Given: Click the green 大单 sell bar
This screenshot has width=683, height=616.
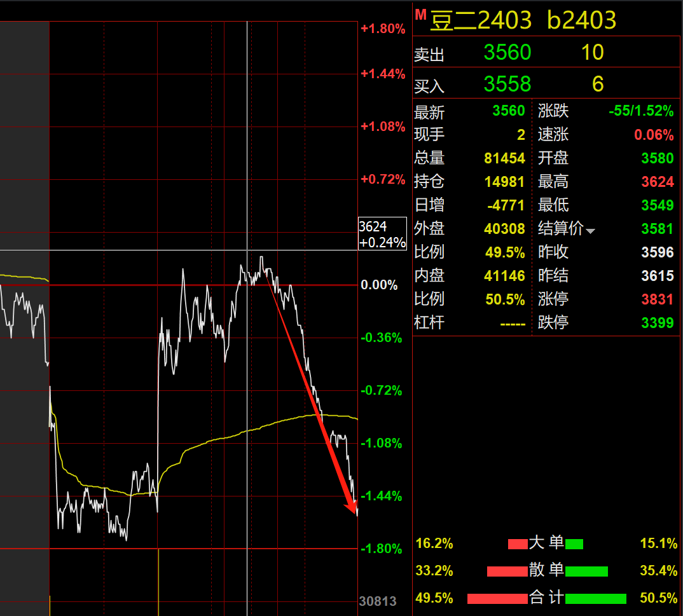Looking at the screenshot, I should pyautogui.click(x=574, y=544).
